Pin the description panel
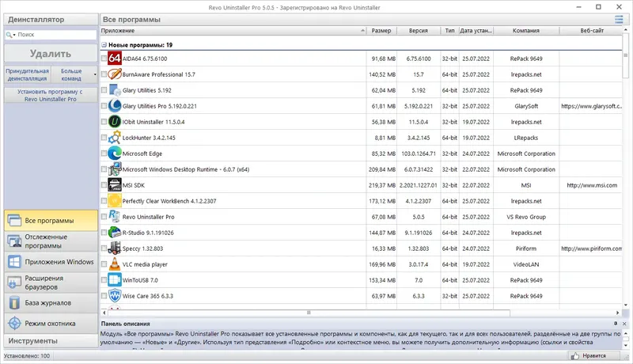 [616, 323]
